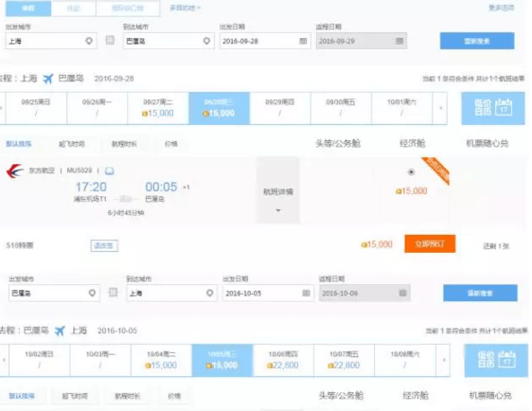The width and height of the screenshot is (532, 411).
Task: Select date 09/29 周四 in date strip
Action: pos(280,108)
